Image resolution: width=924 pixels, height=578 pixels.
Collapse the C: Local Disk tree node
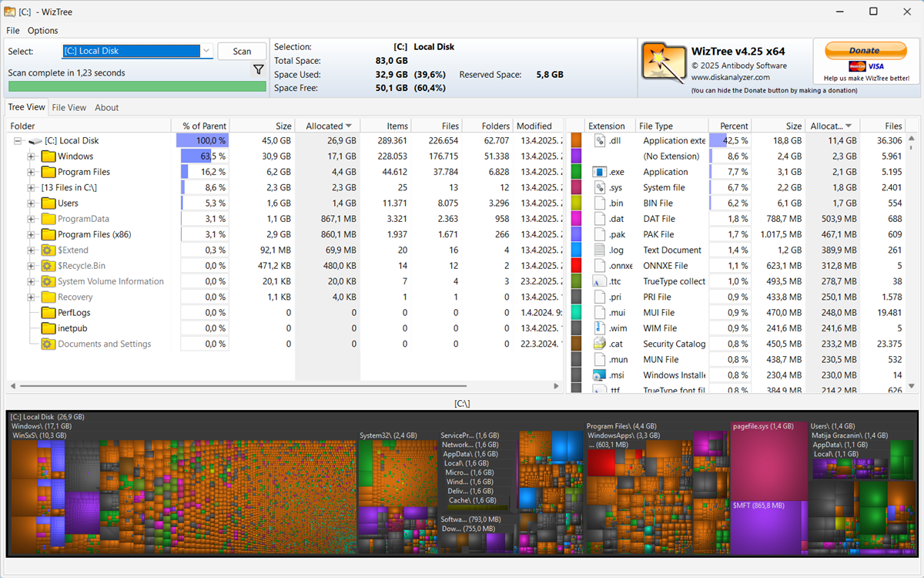coord(17,141)
